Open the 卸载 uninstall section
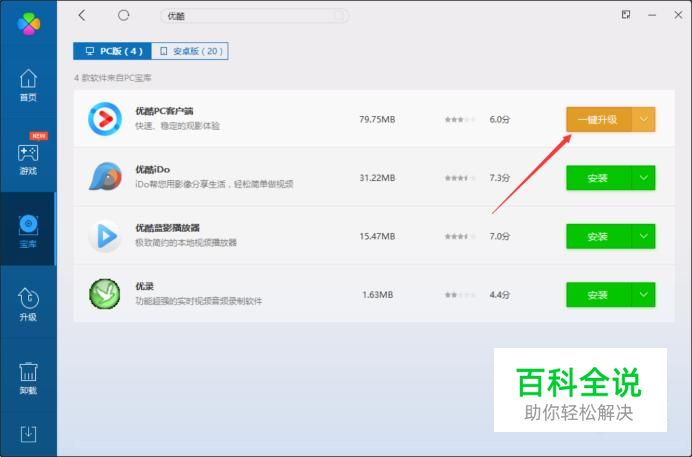Image resolution: width=692 pixels, height=457 pixels. tap(28, 378)
